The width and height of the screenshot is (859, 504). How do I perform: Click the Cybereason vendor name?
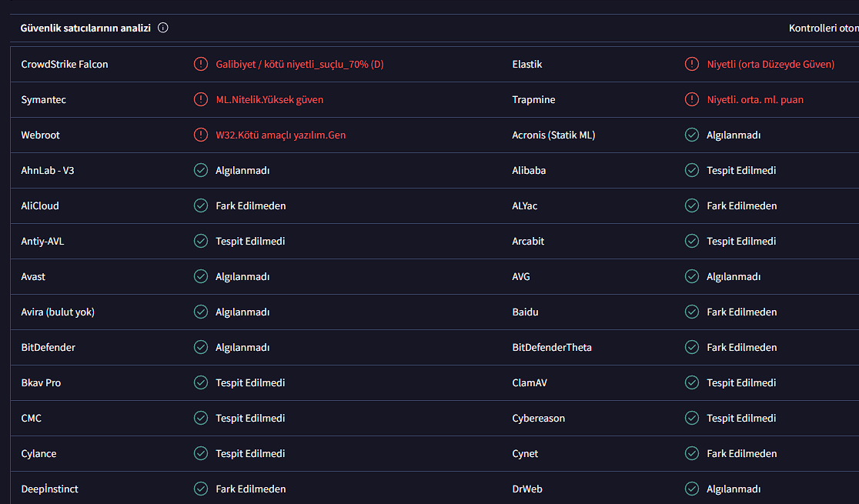(538, 418)
